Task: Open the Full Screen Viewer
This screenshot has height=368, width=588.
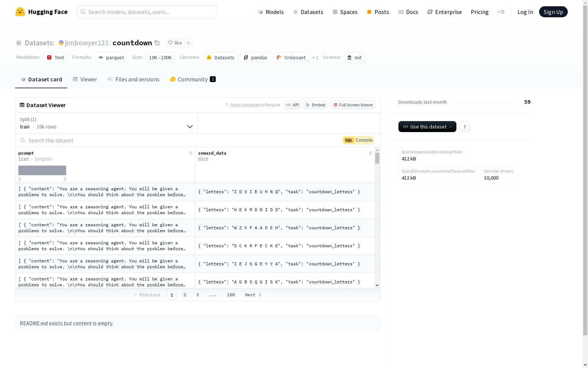Action: point(353,105)
